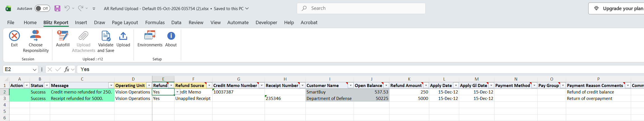Open cell E2 validation dropdown arrow
644x121 pixels.
177,92
